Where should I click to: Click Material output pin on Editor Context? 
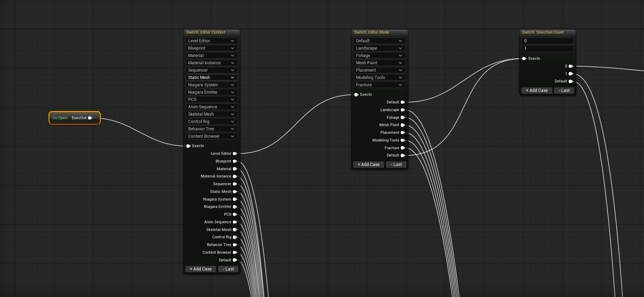tap(235, 169)
